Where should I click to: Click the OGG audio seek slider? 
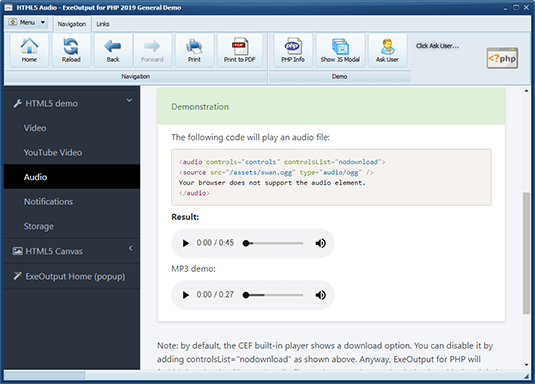[x=273, y=243]
